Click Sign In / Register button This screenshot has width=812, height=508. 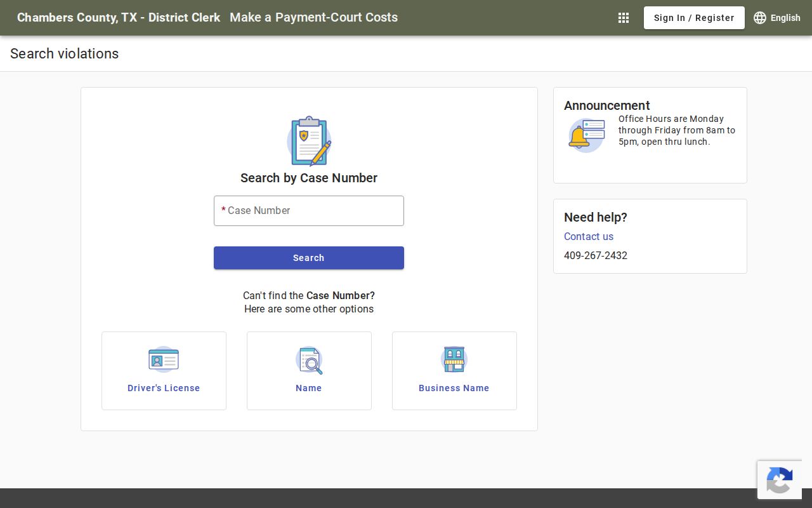coord(694,18)
